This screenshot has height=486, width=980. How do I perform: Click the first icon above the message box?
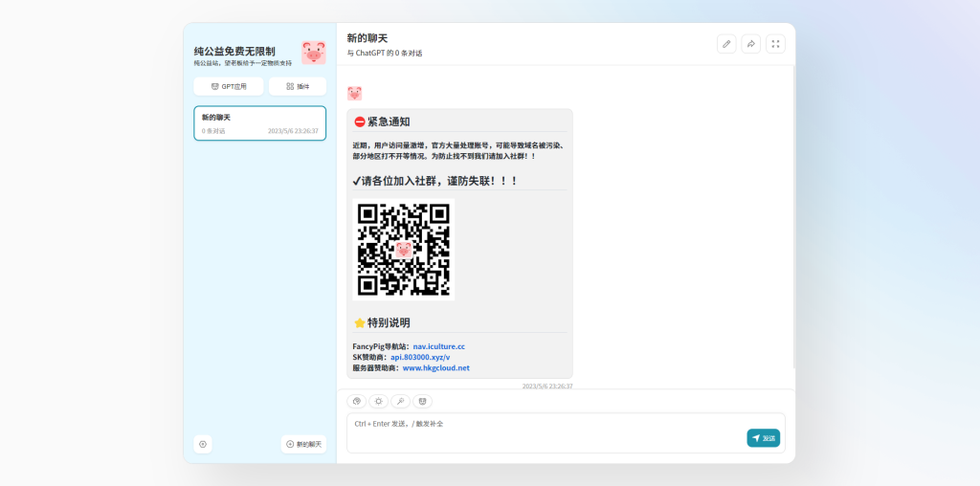coord(356,402)
